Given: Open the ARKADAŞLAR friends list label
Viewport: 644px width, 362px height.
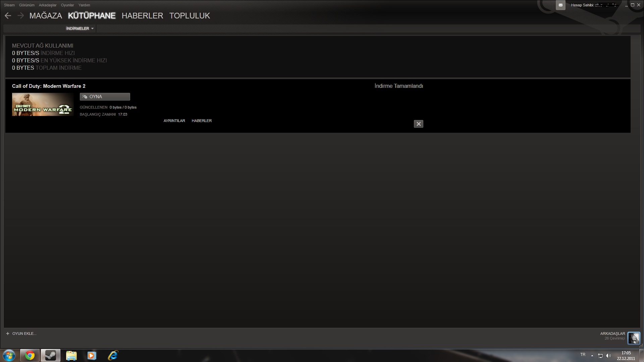Looking at the screenshot, I should coord(612,334).
